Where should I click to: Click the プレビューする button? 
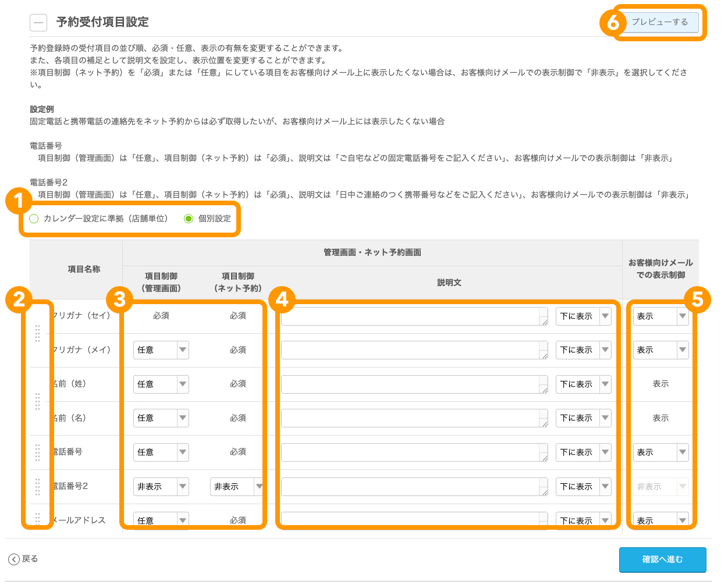coord(662,23)
